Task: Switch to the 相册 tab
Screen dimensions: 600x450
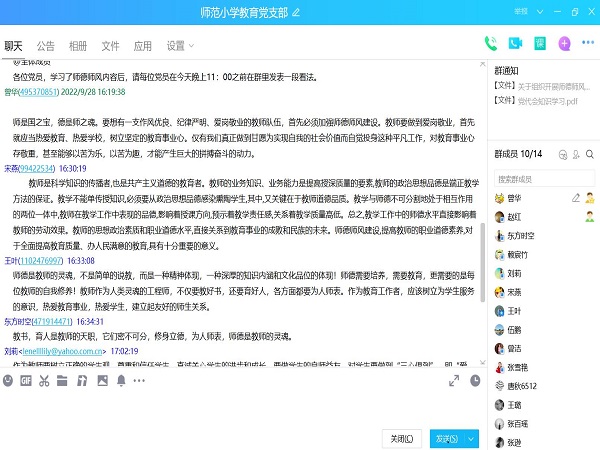Action: coord(78,46)
